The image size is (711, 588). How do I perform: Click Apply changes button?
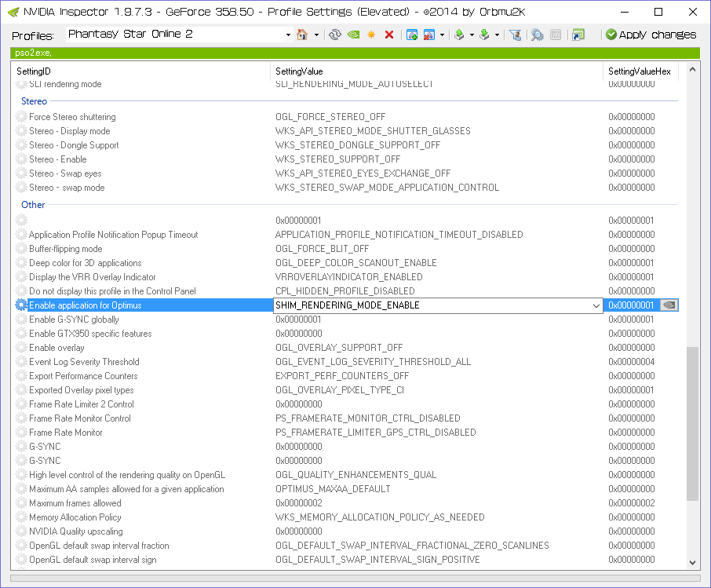click(651, 35)
